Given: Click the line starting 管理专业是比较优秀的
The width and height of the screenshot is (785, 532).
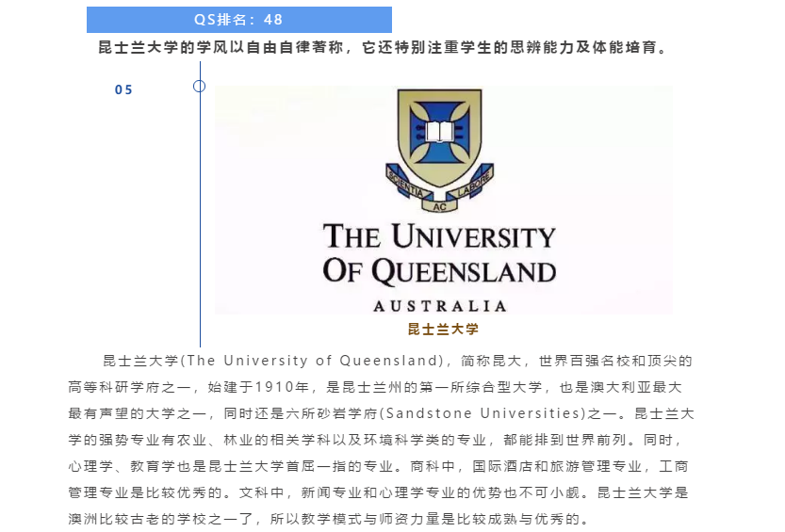Looking at the screenshot, I should (x=379, y=493).
